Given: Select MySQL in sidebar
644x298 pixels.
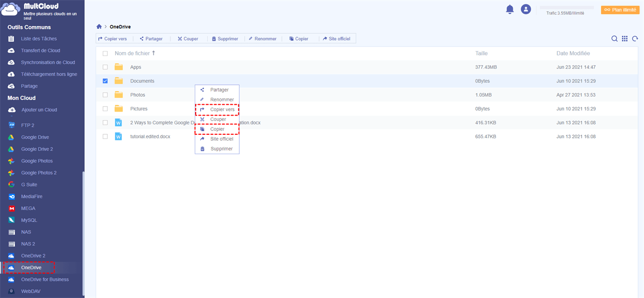Looking at the screenshot, I should tap(29, 220).
